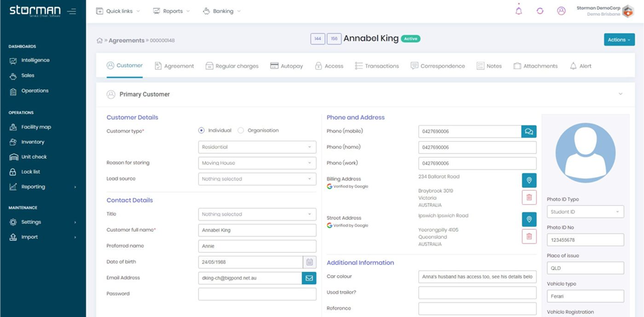Click the Preferred name input field

coord(257,246)
